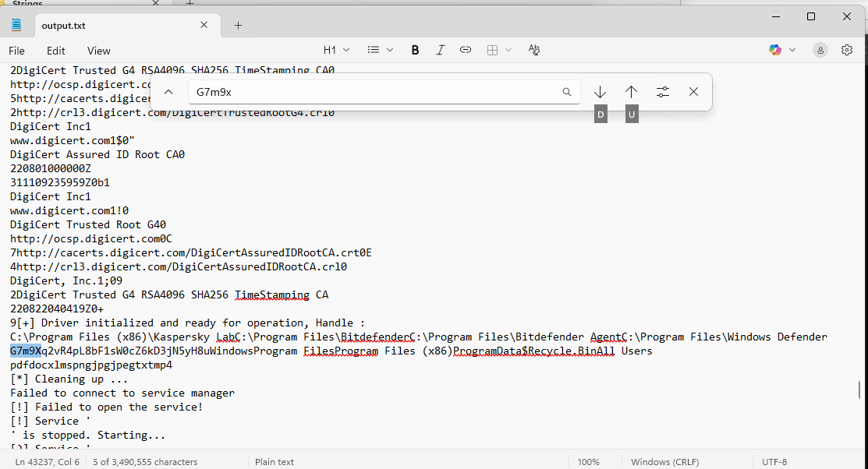
Task: Click the clear formatting icon
Action: click(534, 50)
